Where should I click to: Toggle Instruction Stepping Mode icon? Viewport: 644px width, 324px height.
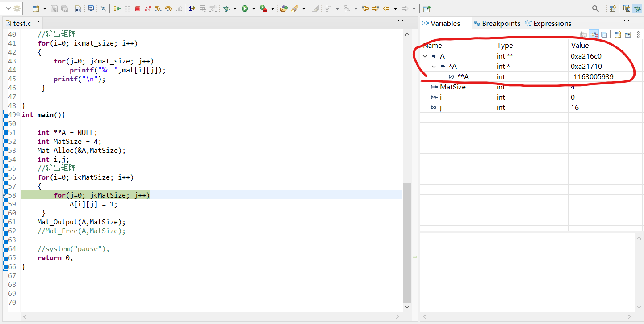pyautogui.click(x=192, y=8)
